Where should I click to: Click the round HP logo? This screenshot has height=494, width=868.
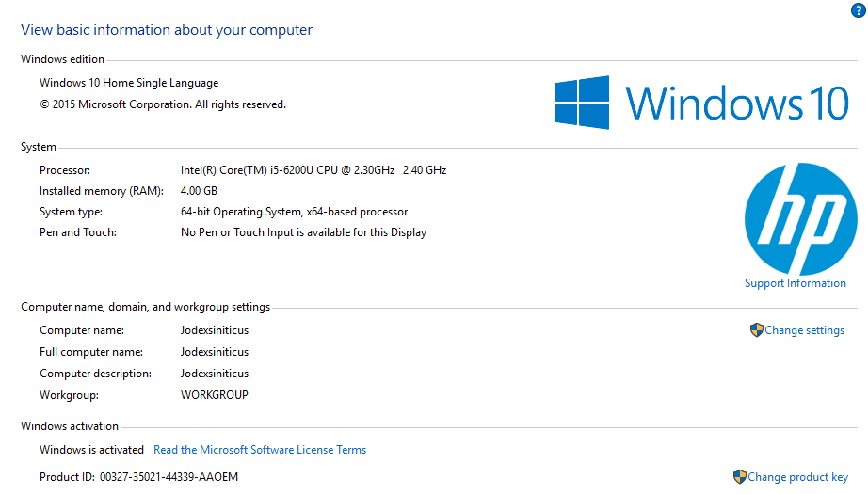tap(800, 218)
